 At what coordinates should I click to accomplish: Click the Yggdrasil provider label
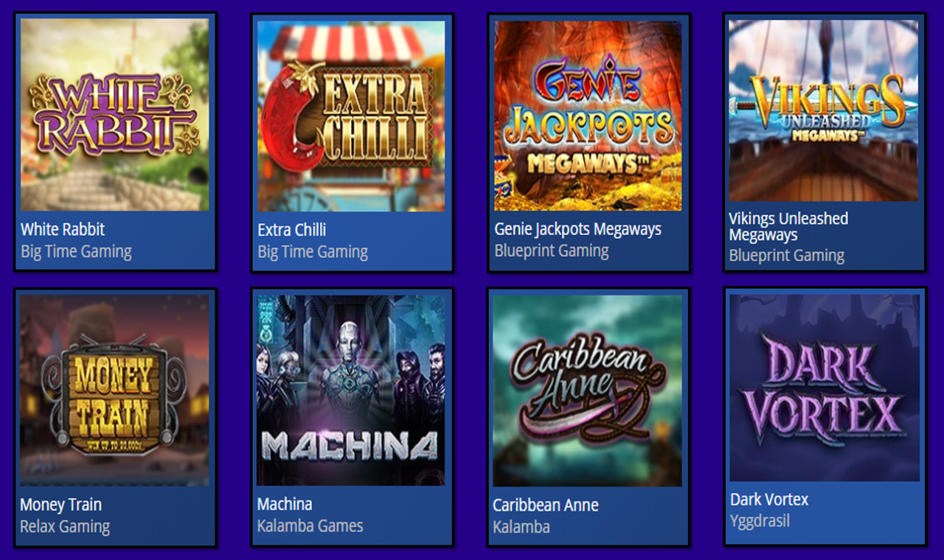[x=760, y=522]
